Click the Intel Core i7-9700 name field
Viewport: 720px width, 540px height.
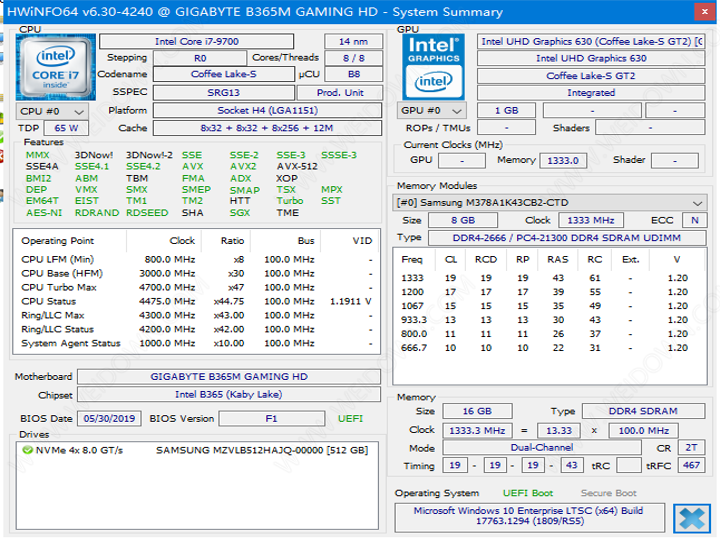(x=197, y=41)
